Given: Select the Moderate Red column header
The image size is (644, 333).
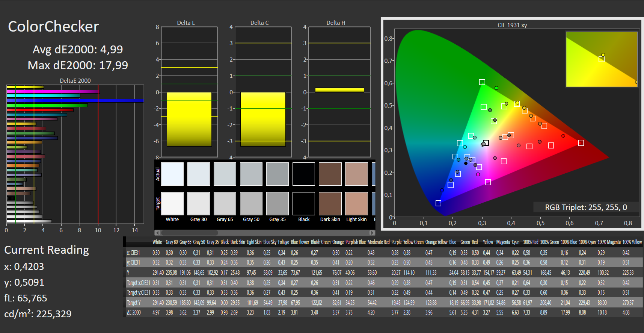Looking at the screenshot, I should tap(379, 242).
